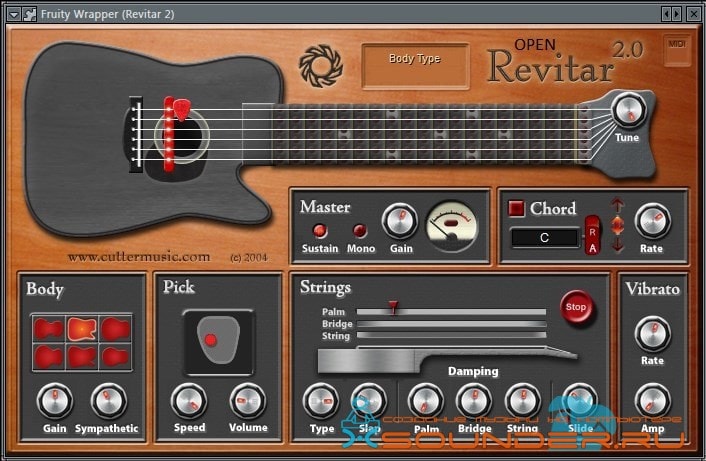The height and width of the screenshot is (461, 706).
Task: Click the VU meter in the Master section
Action: [451, 226]
